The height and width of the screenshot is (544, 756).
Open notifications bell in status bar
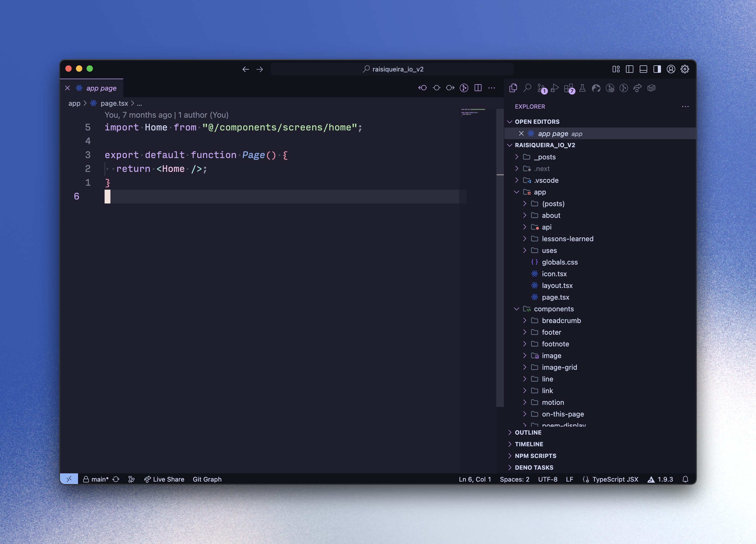click(685, 479)
